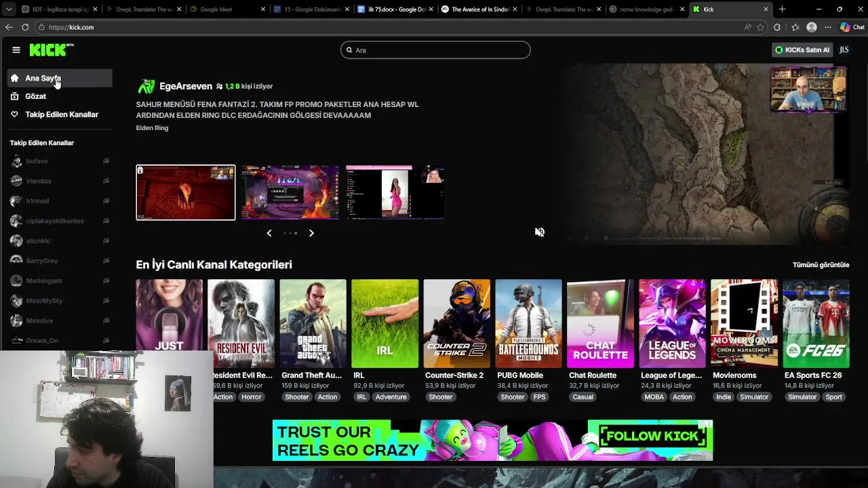The height and width of the screenshot is (488, 868).
Task: Open Counter-Strike 2 category card
Action: (456, 324)
